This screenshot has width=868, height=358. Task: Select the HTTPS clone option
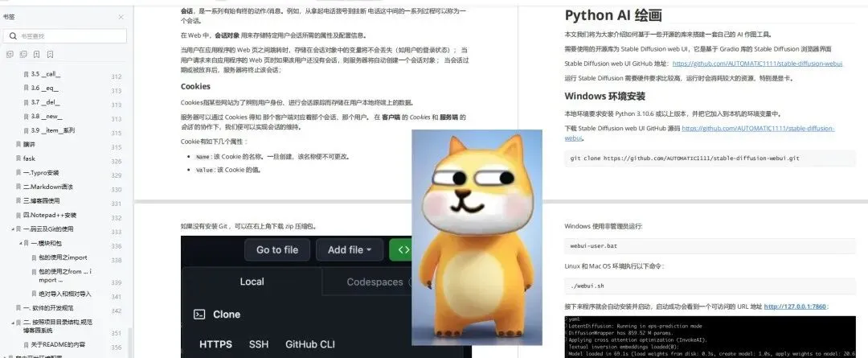[216, 344]
